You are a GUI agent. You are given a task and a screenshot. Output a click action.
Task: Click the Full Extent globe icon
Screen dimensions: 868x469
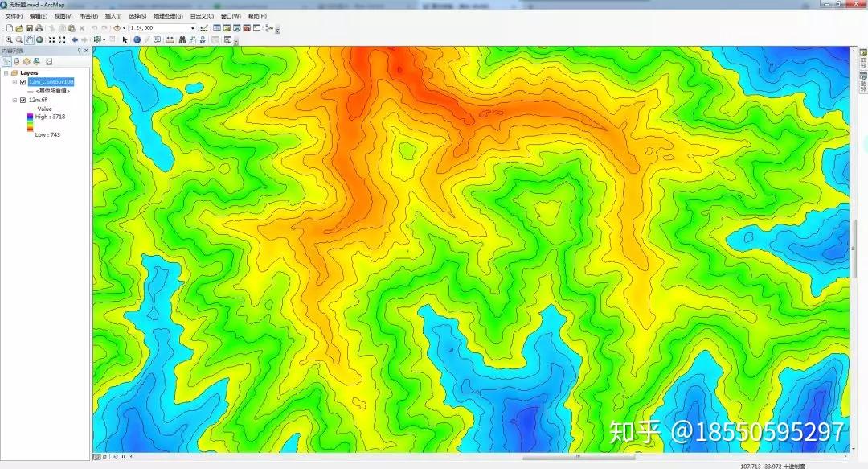[x=38, y=39]
